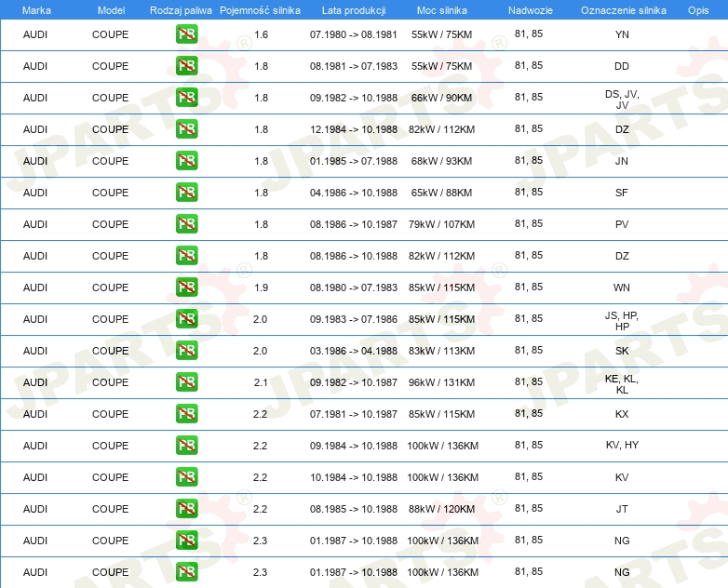Click the fuel icon in the 08.1986 DZ row
The image size is (728, 588).
point(186,255)
